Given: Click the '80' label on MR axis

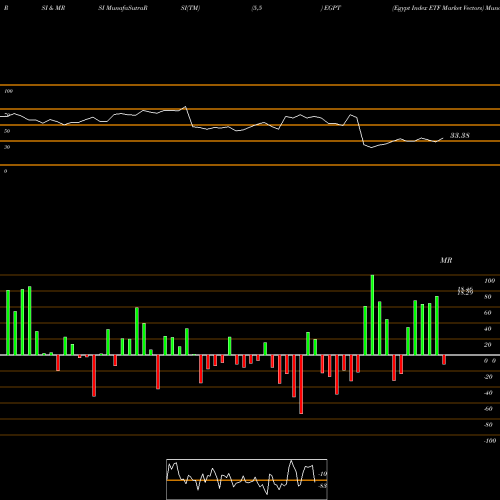Looking at the screenshot, I should [x=487, y=297].
